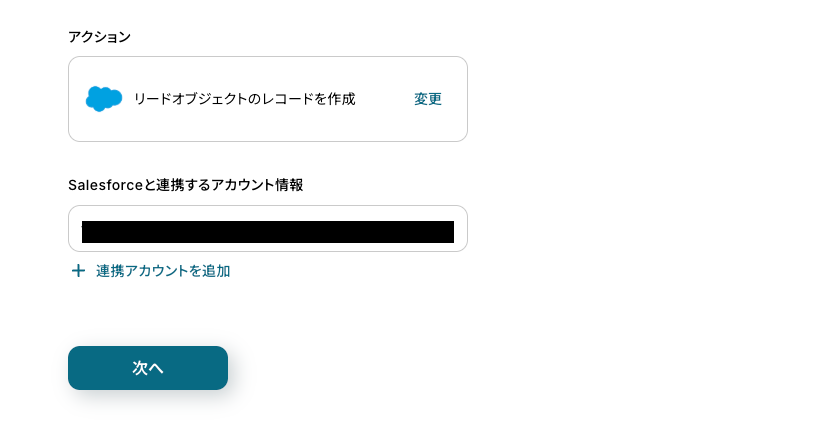Expand the linked account combo box
Image resolution: width=820 pixels, height=428 pixels.
[x=267, y=229]
